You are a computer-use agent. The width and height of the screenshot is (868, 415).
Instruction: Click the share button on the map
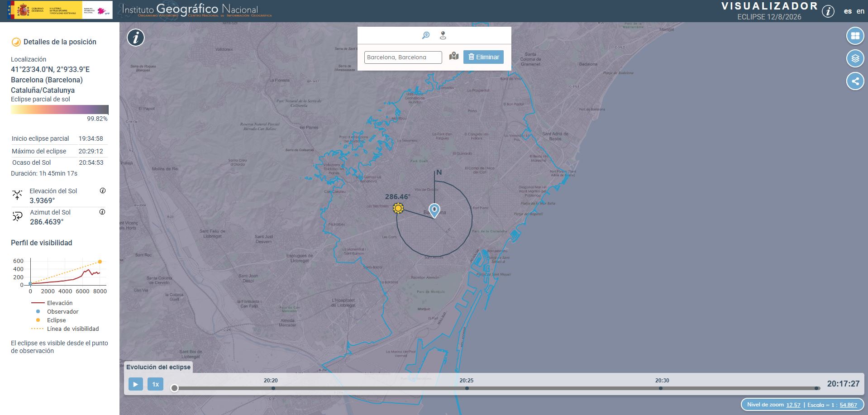tap(855, 81)
